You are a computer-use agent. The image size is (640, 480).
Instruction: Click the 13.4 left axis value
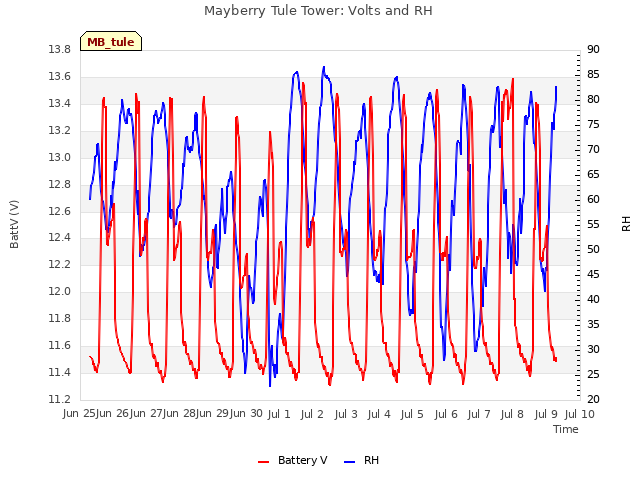tap(60, 103)
